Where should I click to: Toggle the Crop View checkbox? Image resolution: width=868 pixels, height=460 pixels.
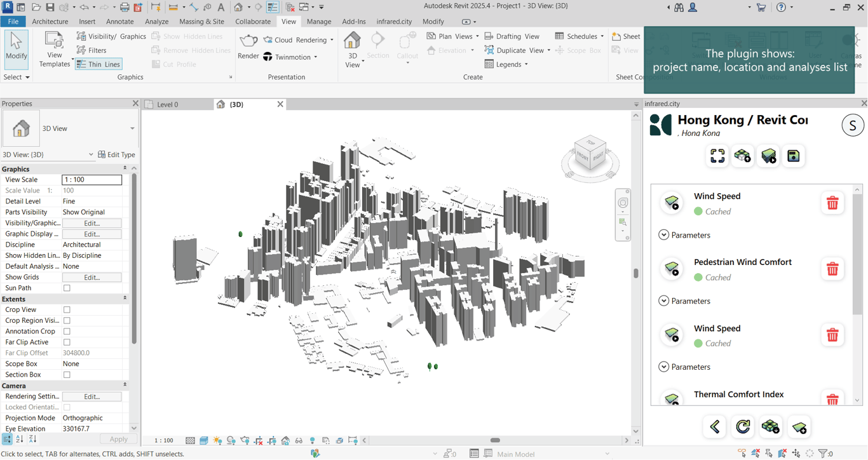tap(67, 310)
